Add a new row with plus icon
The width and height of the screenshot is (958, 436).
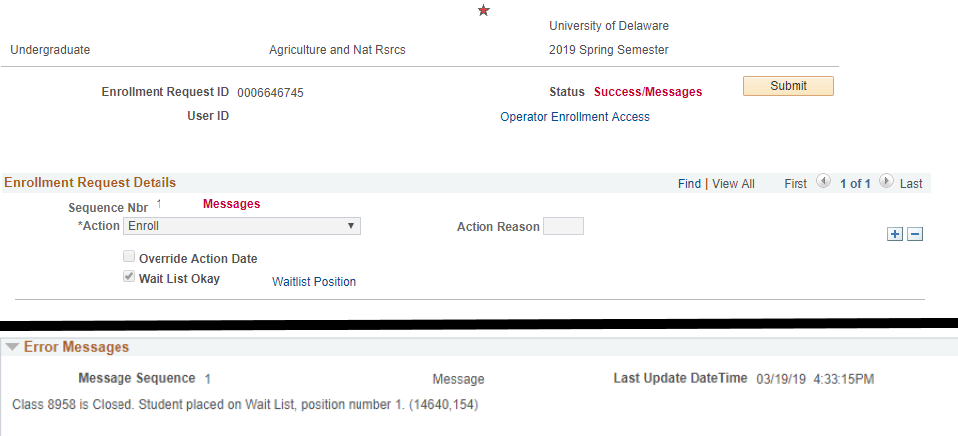[895, 233]
